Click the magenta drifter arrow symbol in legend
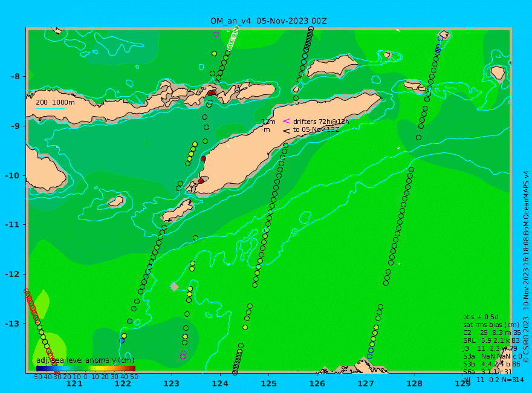The image size is (532, 393). click(x=287, y=121)
